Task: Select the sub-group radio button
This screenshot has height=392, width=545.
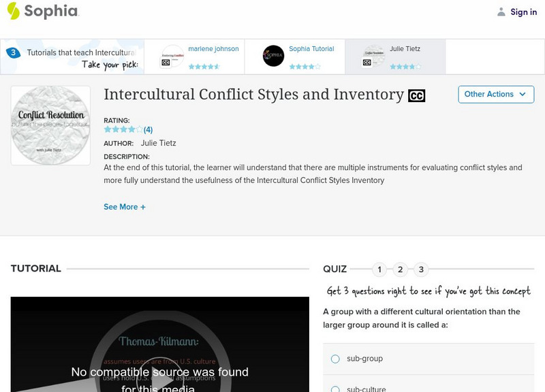Action: (x=334, y=359)
